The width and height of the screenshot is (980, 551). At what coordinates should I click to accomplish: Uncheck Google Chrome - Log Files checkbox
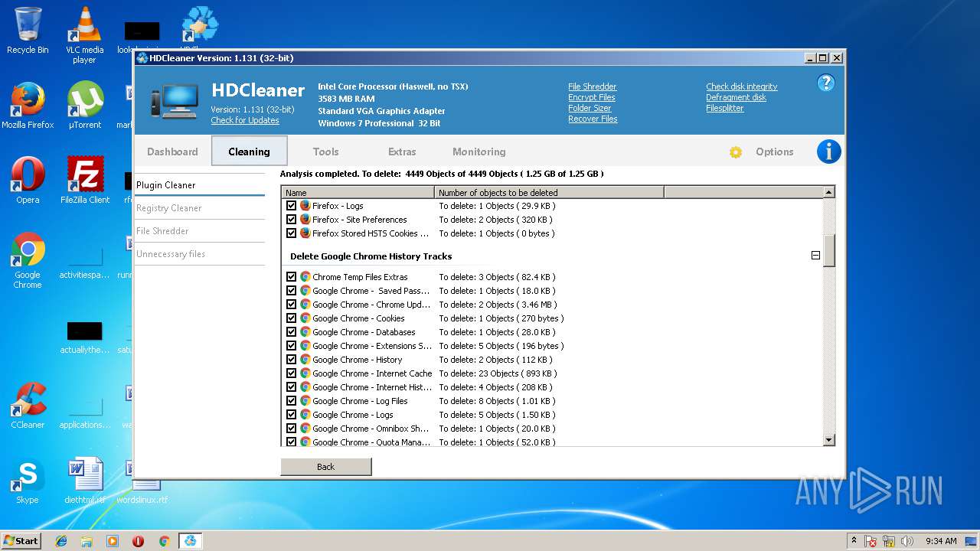pyautogui.click(x=291, y=401)
